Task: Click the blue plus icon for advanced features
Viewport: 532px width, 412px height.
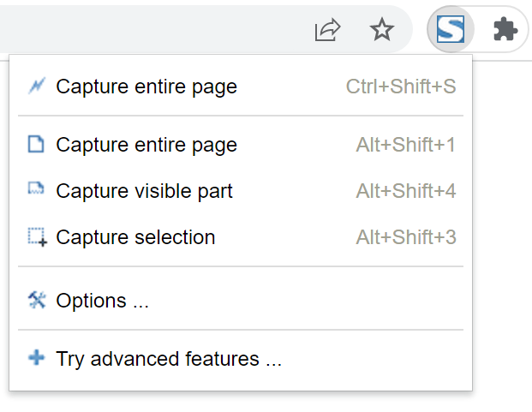Action: [36, 358]
